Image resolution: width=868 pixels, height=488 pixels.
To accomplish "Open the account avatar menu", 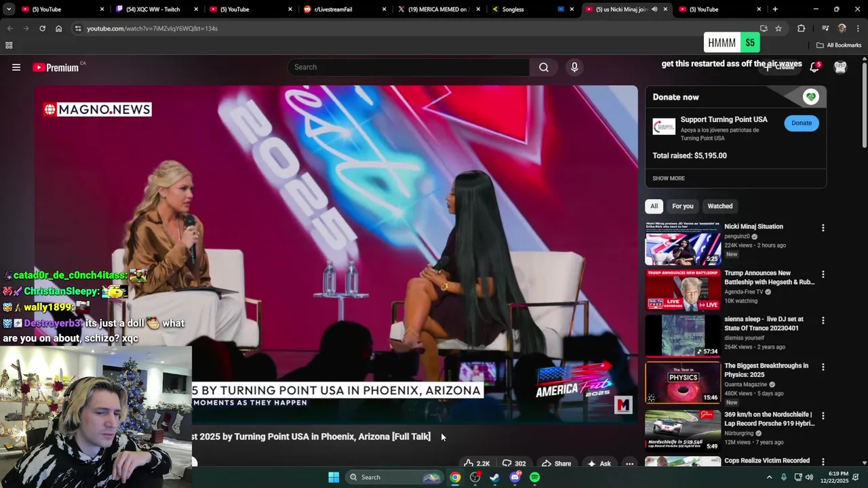I will (x=840, y=67).
